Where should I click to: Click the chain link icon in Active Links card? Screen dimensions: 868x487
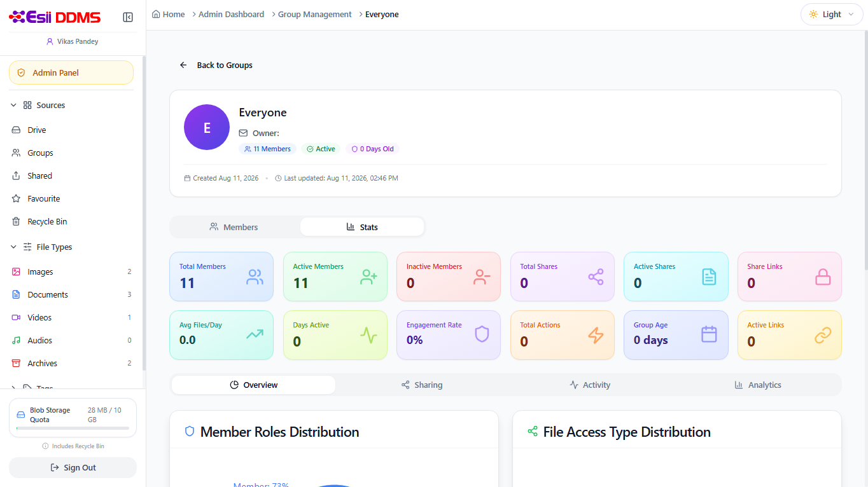823,334
